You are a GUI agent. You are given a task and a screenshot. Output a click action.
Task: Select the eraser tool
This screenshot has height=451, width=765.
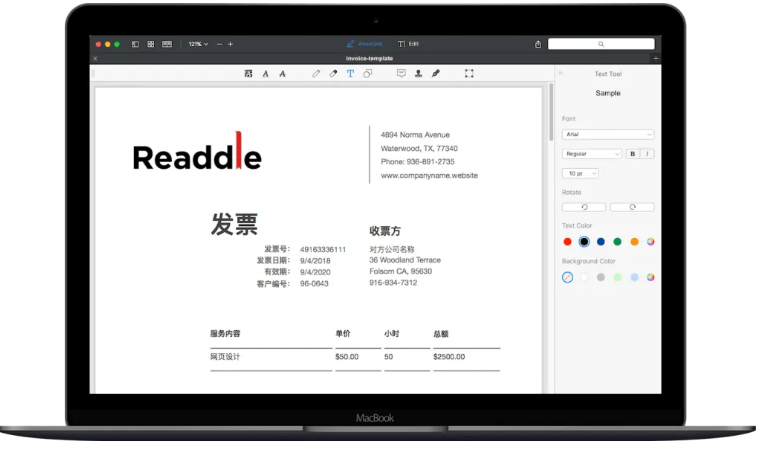(333, 74)
